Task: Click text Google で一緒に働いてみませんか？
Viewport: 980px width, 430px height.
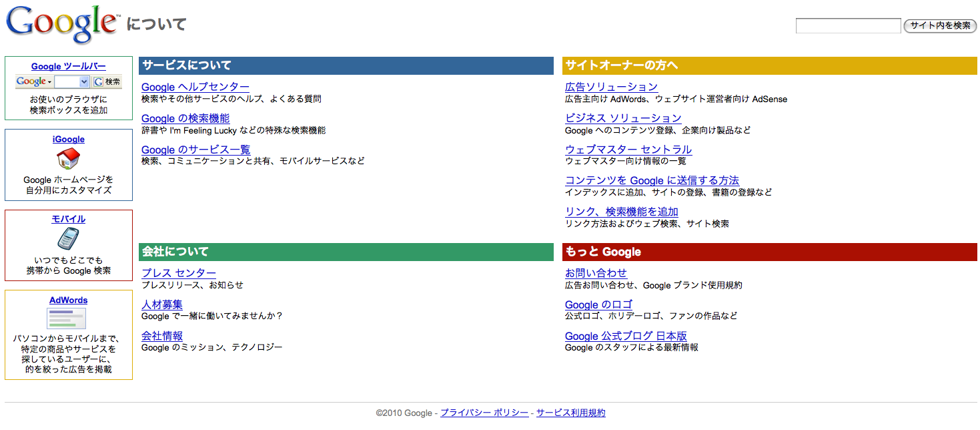Action: [212, 316]
